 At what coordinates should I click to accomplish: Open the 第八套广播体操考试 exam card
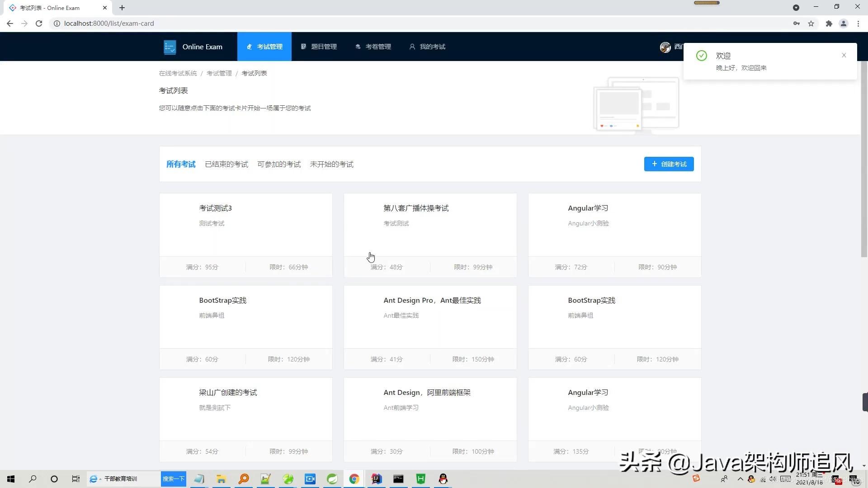pos(416,208)
